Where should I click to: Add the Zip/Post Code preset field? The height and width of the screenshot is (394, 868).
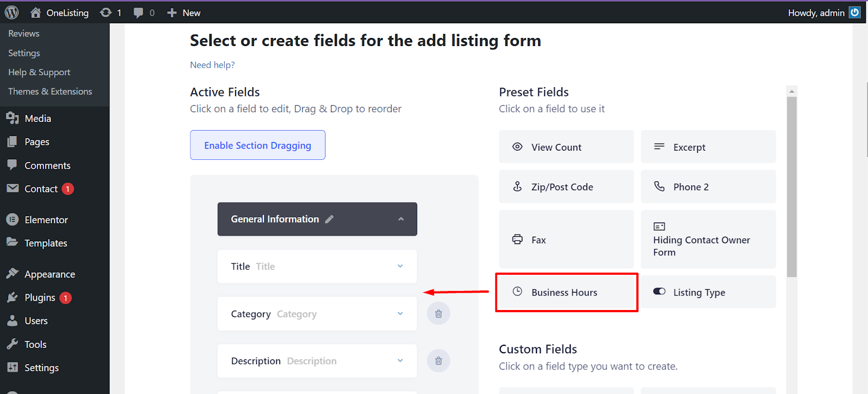[566, 187]
